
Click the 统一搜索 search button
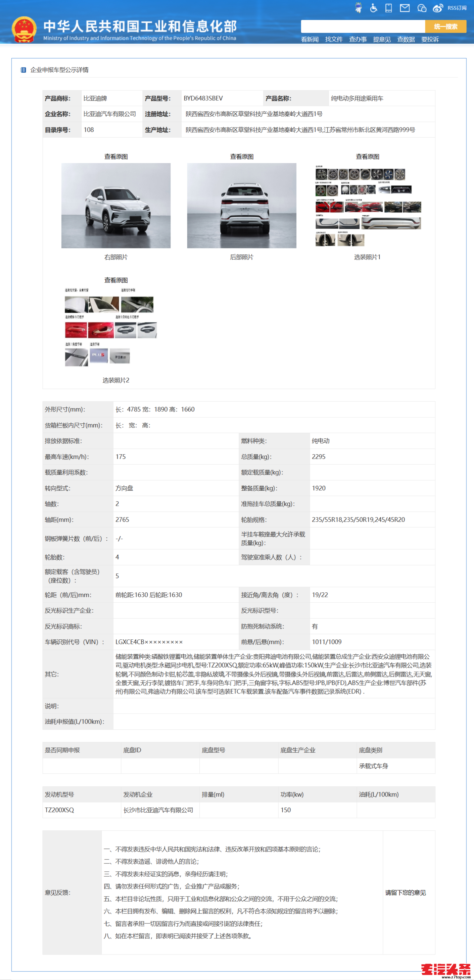coord(446,26)
